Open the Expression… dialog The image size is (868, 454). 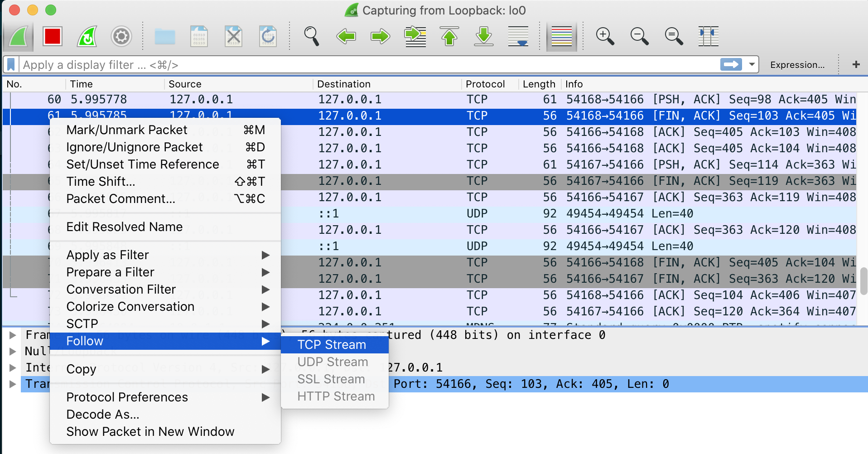coord(797,65)
